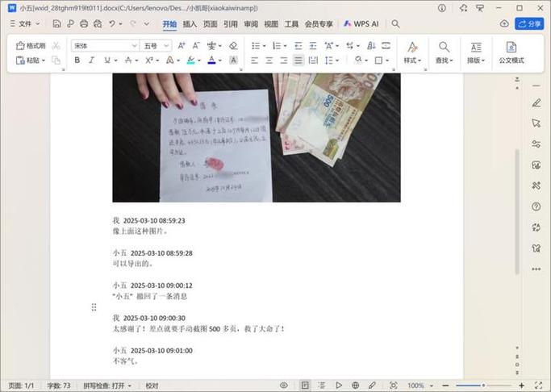Image resolution: width=551 pixels, height=392 pixels.
Task: Click the Decrease Indent icon
Action: pyautogui.click(x=298, y=46)
